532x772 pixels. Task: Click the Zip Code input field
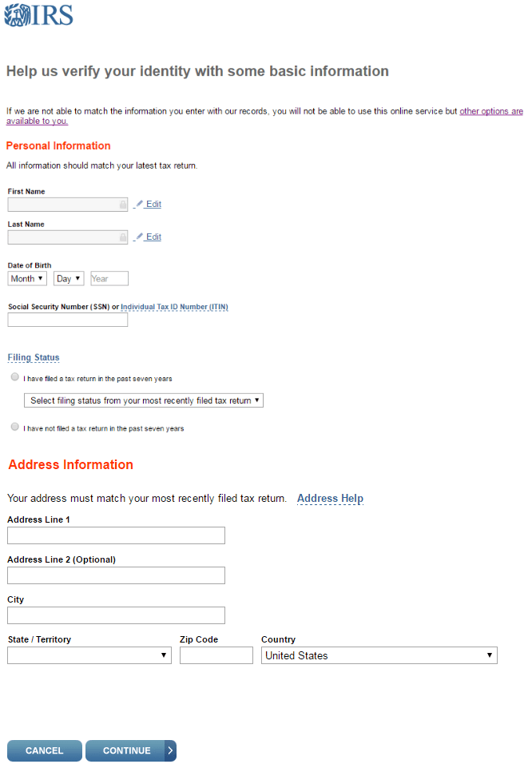[x=216, y=655]
